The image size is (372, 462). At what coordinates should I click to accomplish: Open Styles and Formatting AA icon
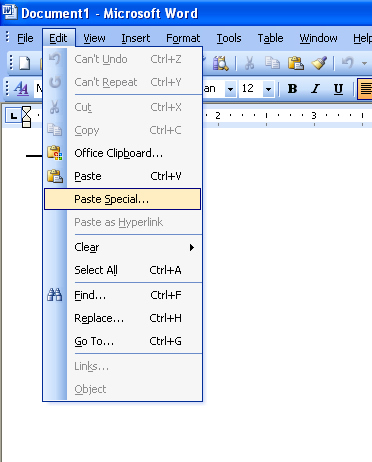(21, 89)
